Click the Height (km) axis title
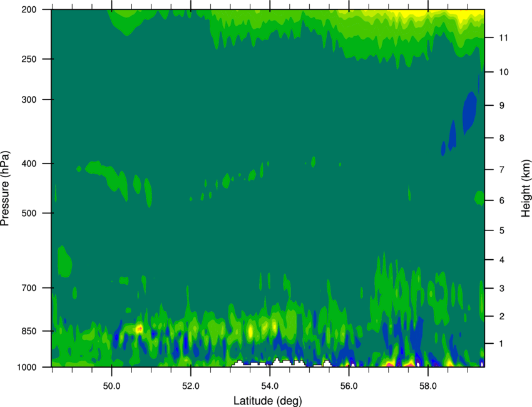The image size is (532, 407). (525, 188)
